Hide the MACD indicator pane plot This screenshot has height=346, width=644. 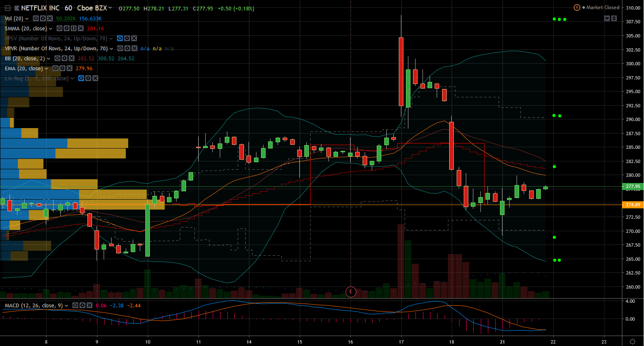pyautogui.click(x=75, y=306)
